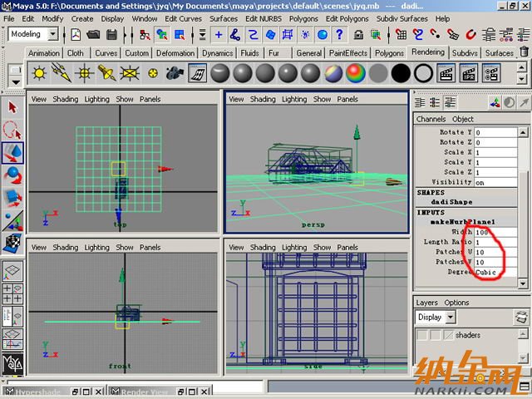This screenshot has width=532, height=399.
Task: Toggle the shaders layer type box
Action: tap(436, 335)
